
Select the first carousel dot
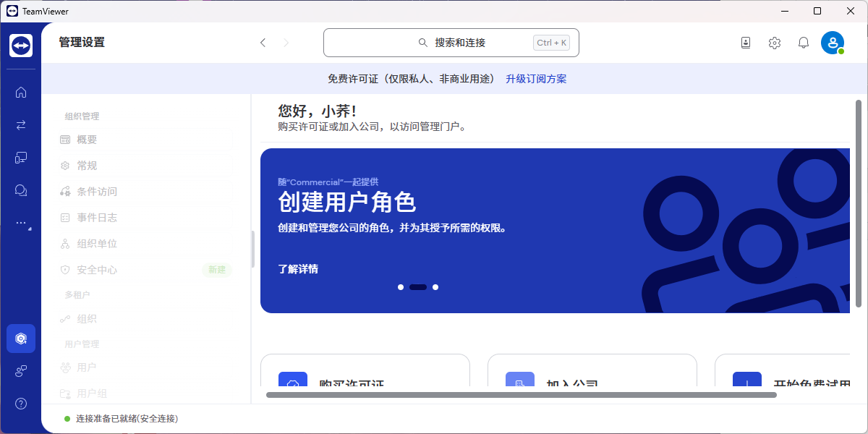pyautogui.click(x=401, y=287)
